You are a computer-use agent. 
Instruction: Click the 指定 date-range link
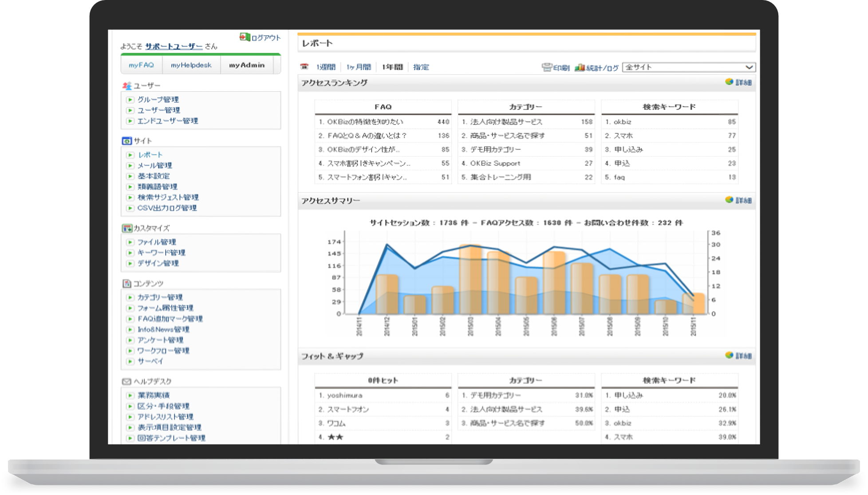coord(422,67)
